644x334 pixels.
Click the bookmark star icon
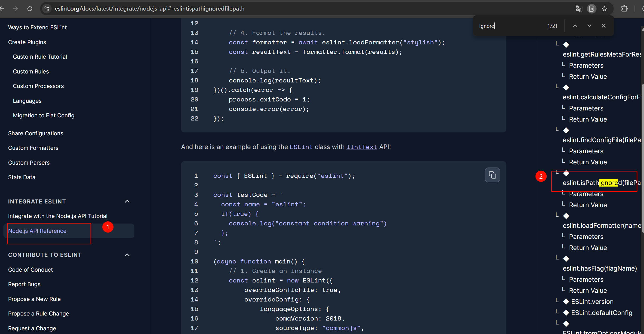point(604,9)
